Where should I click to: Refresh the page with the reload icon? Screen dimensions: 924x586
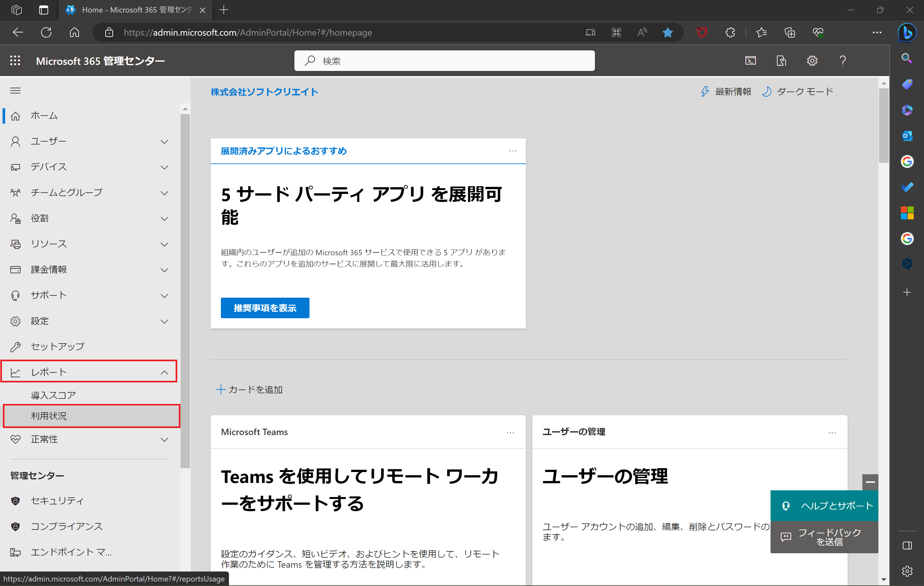(x=46, y=32)
